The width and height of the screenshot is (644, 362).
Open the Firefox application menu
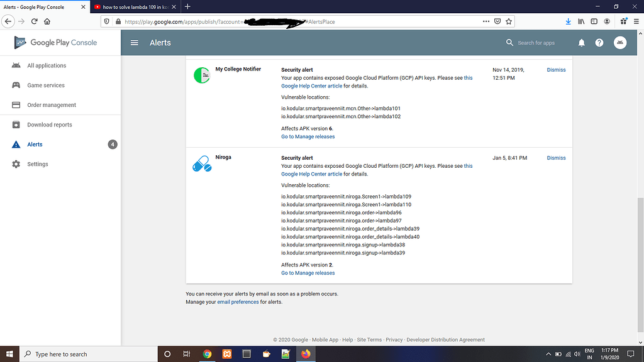tap(636, 21)
